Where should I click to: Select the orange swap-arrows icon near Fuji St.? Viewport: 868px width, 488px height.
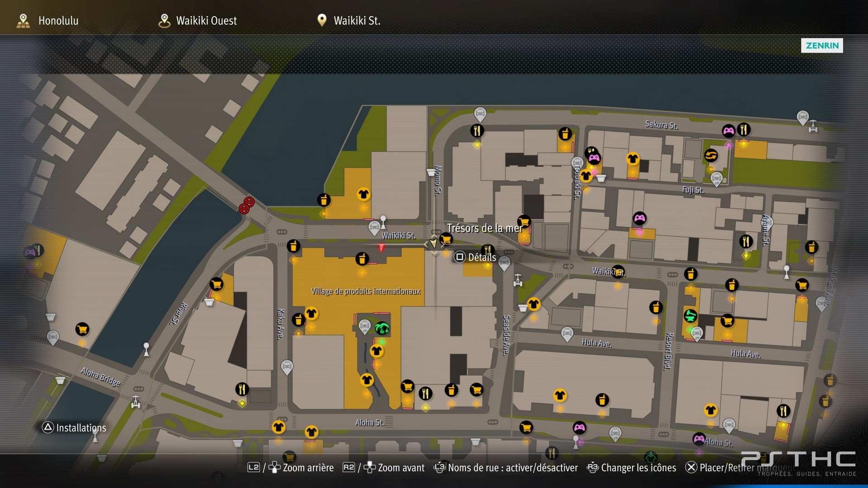(x=711, y=155)
